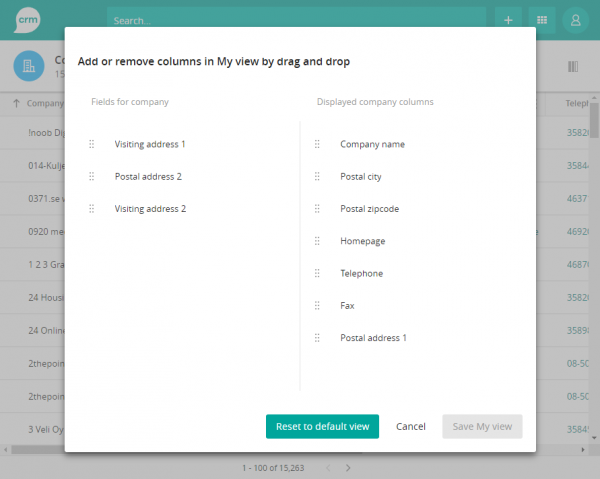The image size is (600, 479).
Task: Click the CRM logo in the header
Action: (29, 19)
